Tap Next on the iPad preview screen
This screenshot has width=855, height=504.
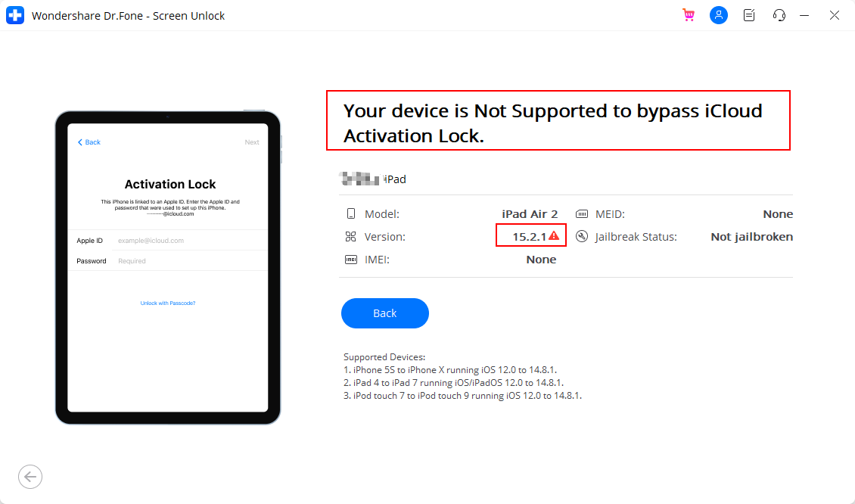[252, 142]
